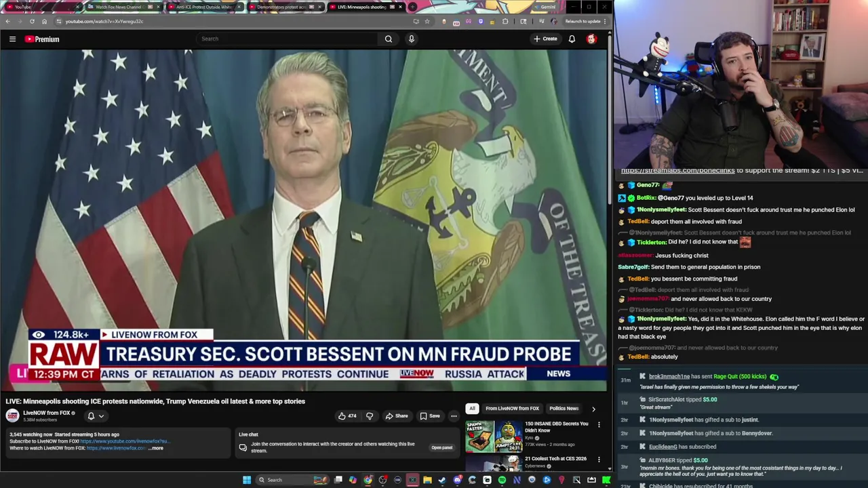Open the YouTube guide hamburger menu

pos(12,39)
